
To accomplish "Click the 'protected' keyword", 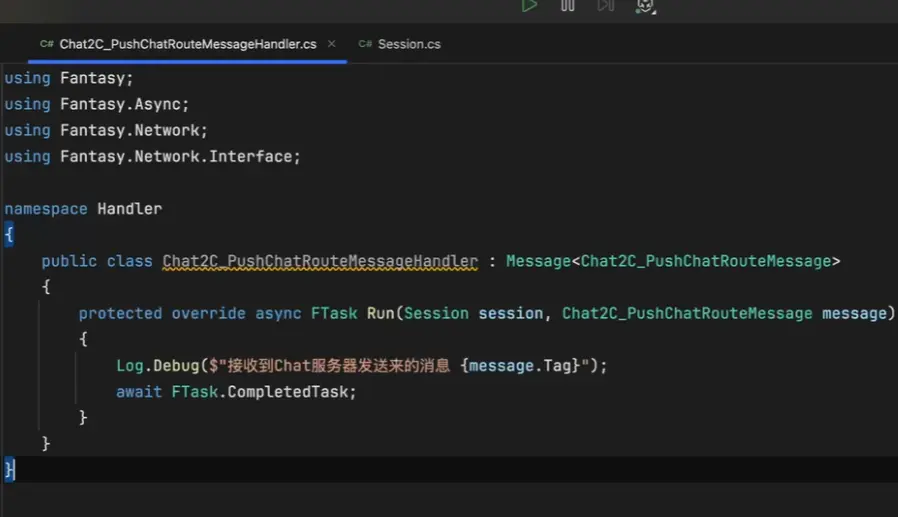I will (x=120, y=314).
